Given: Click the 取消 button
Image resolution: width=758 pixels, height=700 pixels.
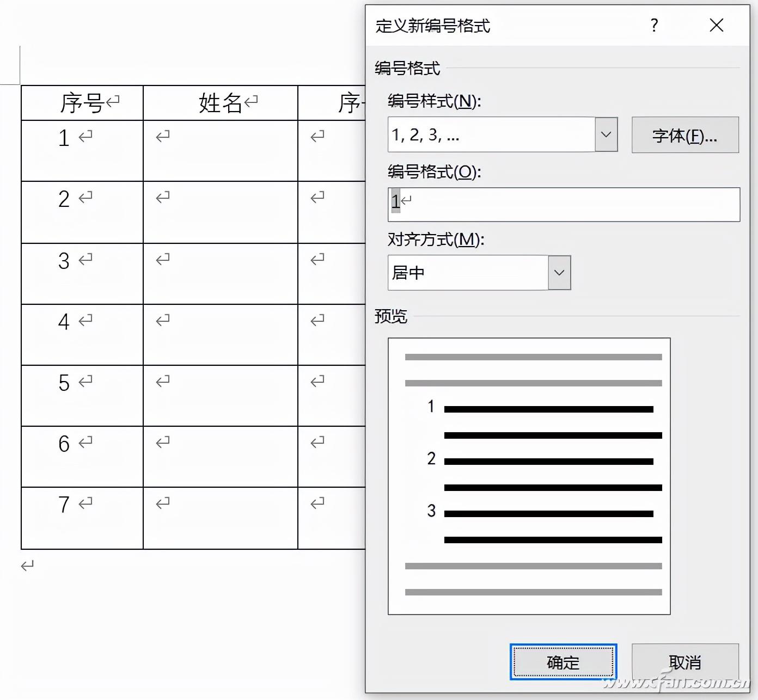Looking at the screenshot, I should (685, 662).
